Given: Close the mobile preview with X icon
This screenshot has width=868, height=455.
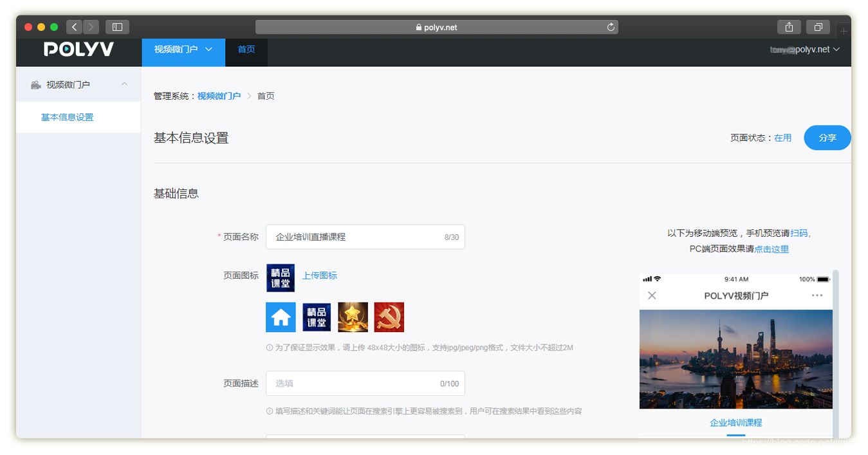Looking at the screenshot, I should point(652,295).
